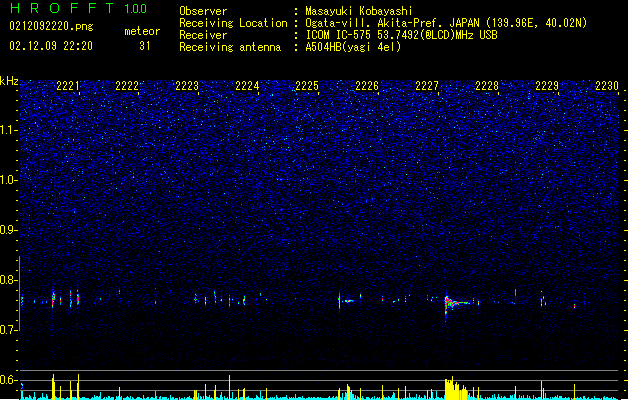Click the HROFFT 1.0.0 title text
This screenshot has width=629, height=400.
pos(78,8)
